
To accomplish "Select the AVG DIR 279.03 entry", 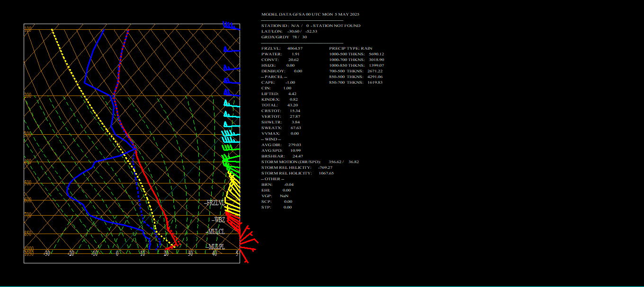I will (282, 145).
